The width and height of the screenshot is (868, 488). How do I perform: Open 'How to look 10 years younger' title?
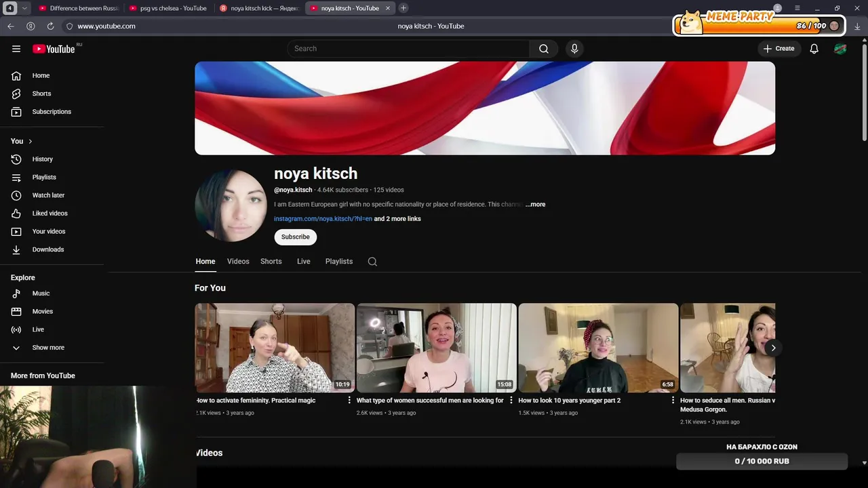(x=570, y=401)
